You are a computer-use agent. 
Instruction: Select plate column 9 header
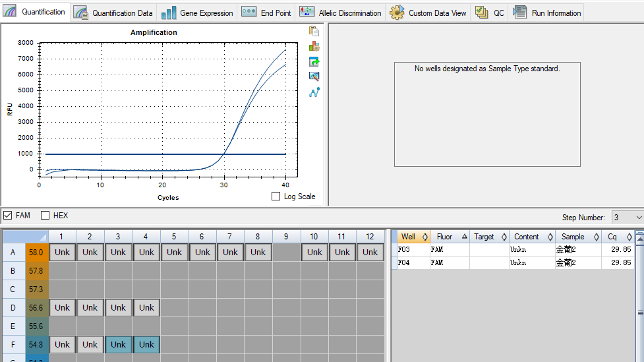tap(286, 237)
